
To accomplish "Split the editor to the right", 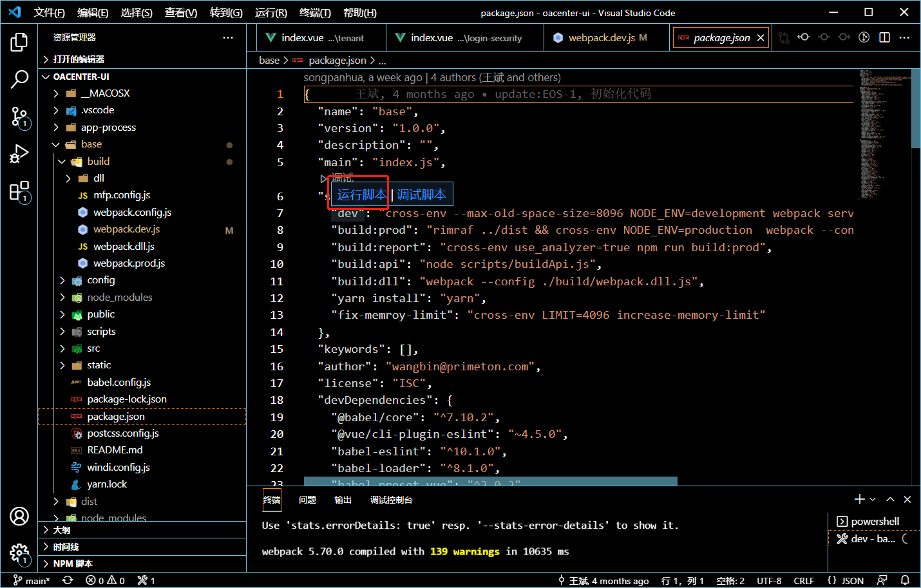I will click(x=884, y=37).
